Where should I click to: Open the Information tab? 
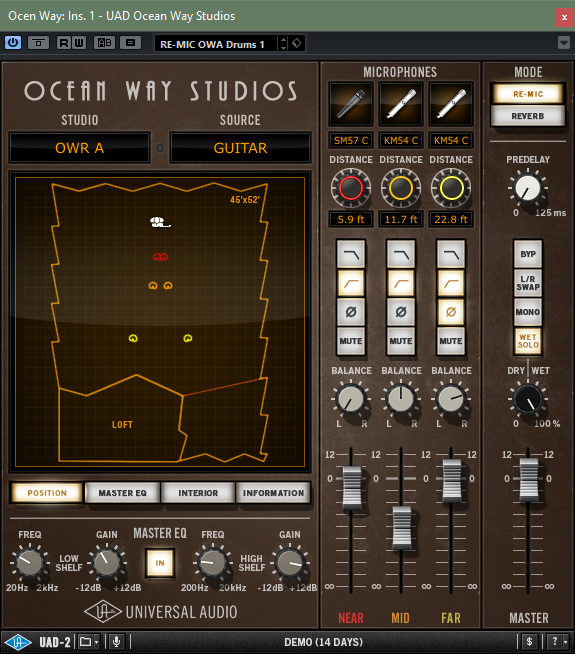pyautogui.click(x=274, y=493)
